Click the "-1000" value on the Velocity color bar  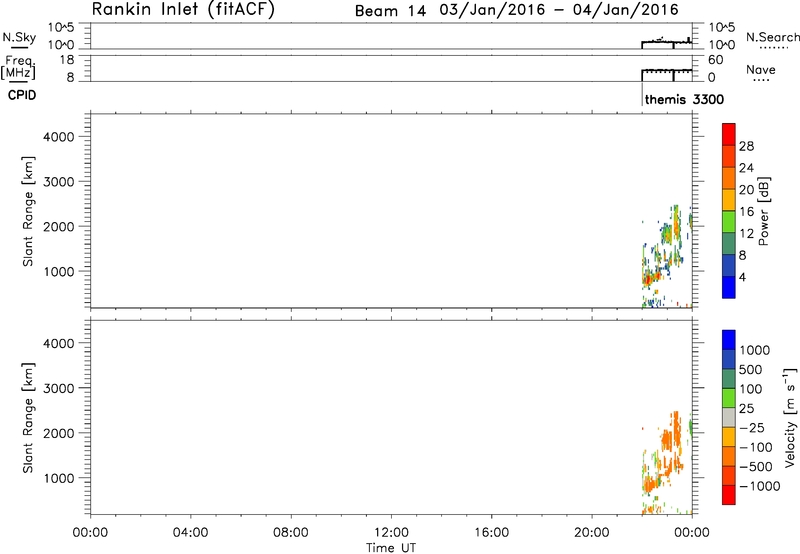click(x=760, y=486)
